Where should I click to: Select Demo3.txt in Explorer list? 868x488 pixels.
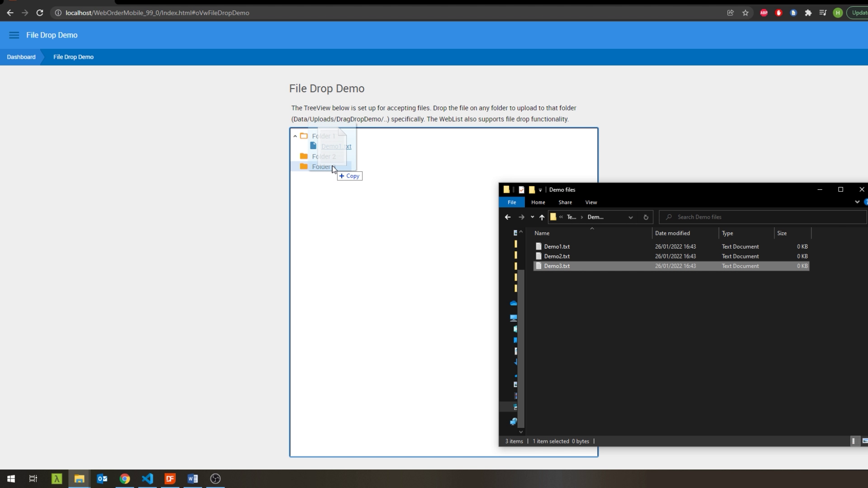[x=671, y=266]
